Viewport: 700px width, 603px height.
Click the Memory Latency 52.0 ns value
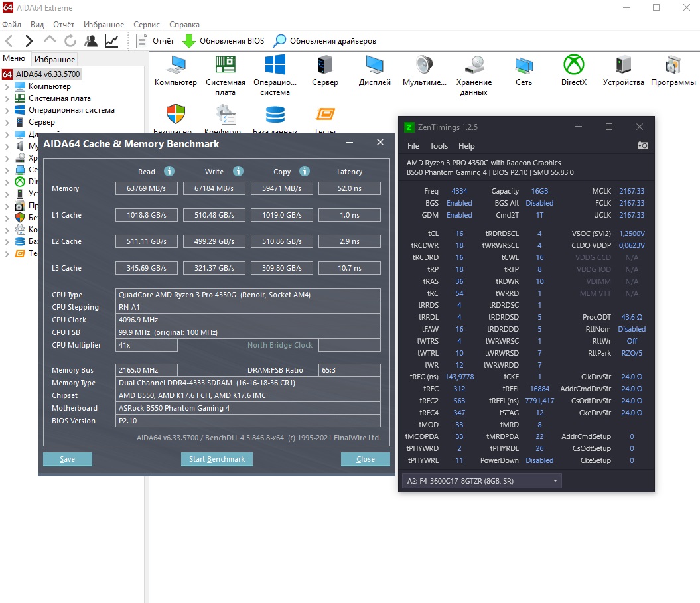click(x=350, y=188)
